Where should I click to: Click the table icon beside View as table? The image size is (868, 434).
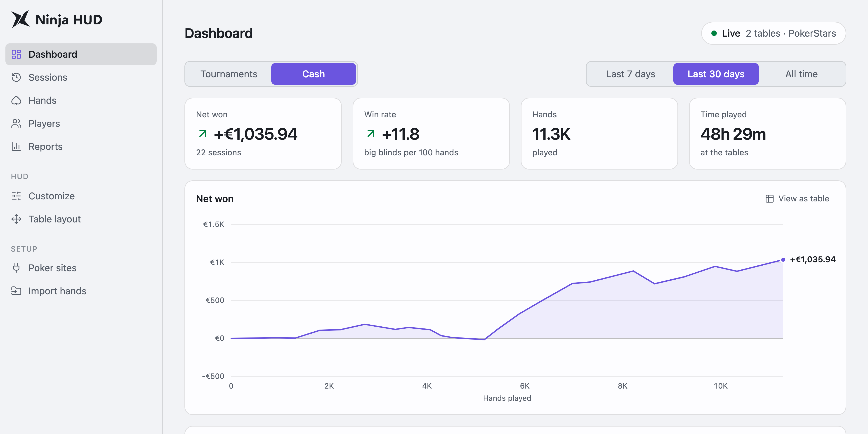[x=769, y=198]
